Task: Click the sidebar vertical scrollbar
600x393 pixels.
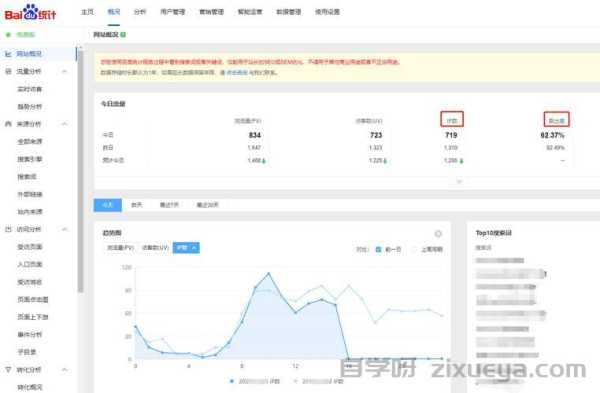Action: pyautogui.click(x=80, y=170)
